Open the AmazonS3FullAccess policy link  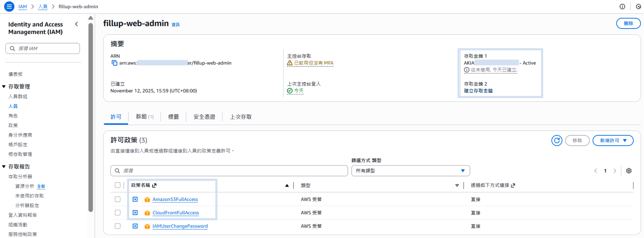[x=175, y=199]
